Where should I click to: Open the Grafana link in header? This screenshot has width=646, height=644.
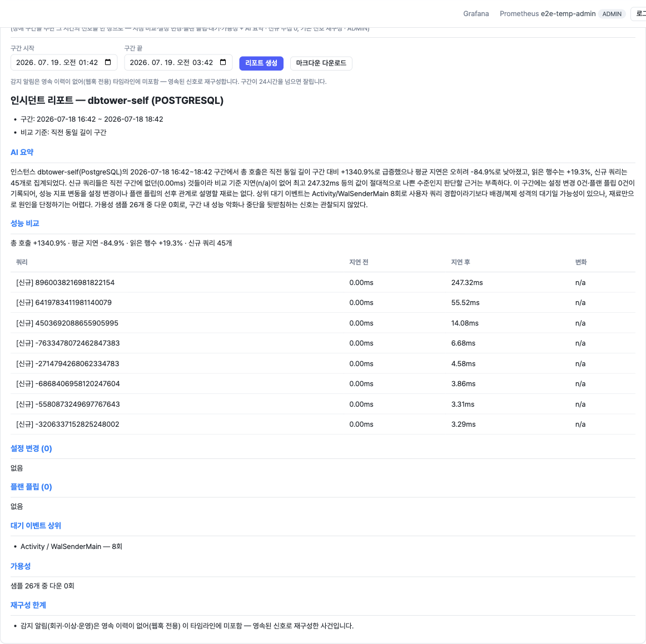pyautogui.click(x=476, y=13)
